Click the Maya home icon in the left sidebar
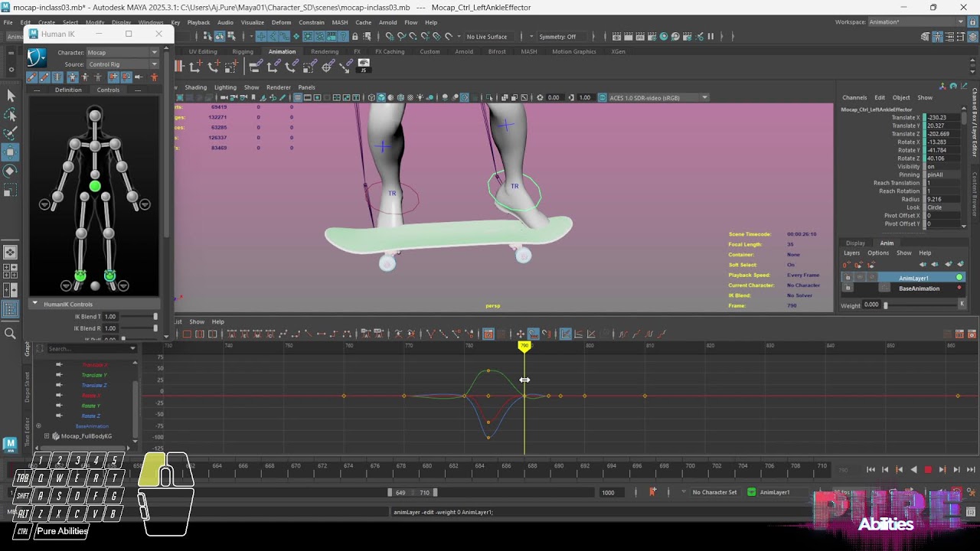Screen dimensions: 980x551 [10, 444]
